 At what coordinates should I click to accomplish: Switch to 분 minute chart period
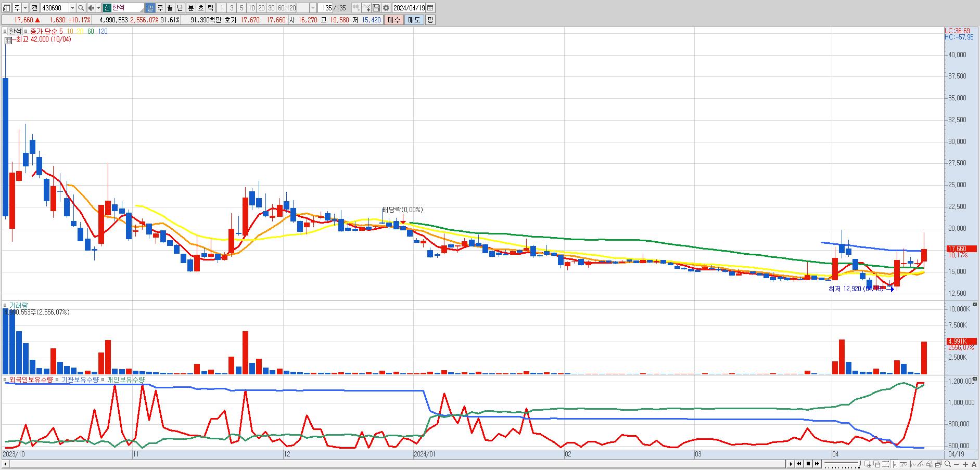190,8
